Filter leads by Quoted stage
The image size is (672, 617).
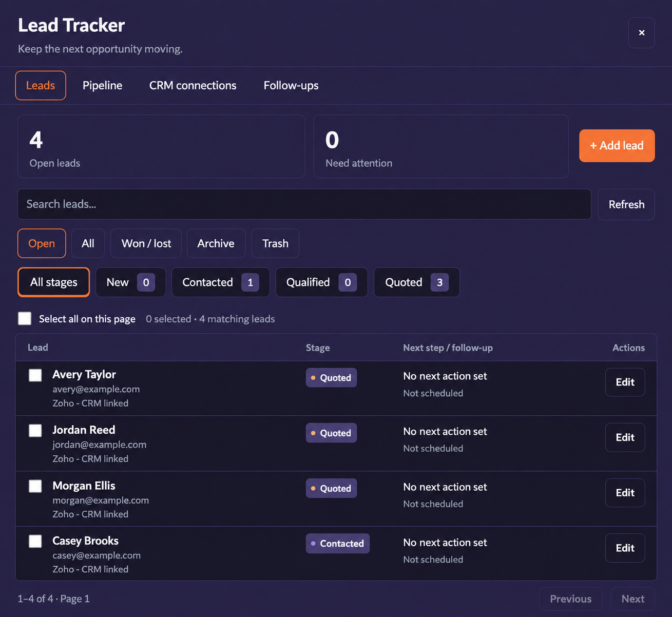point(417,282)
